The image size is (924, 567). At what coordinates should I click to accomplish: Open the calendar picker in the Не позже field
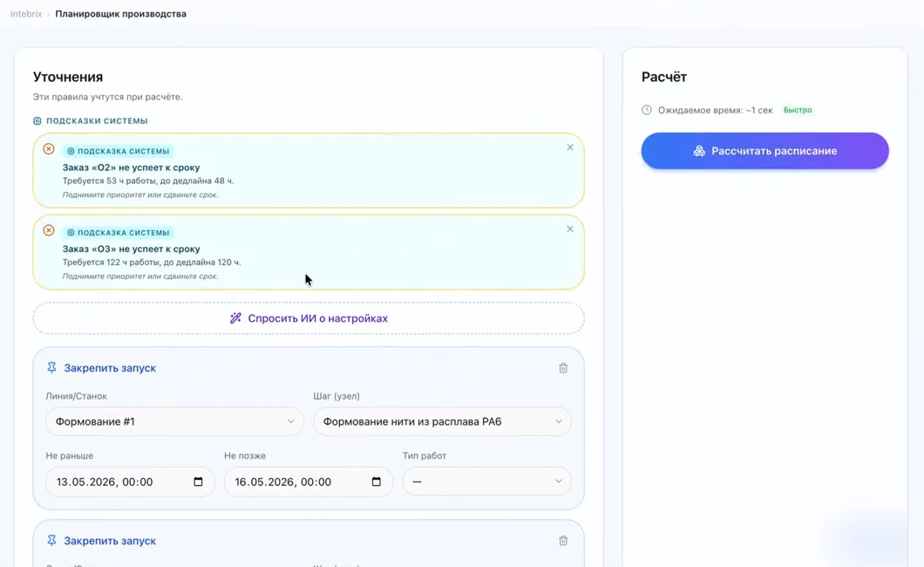[x=377, y=482]
